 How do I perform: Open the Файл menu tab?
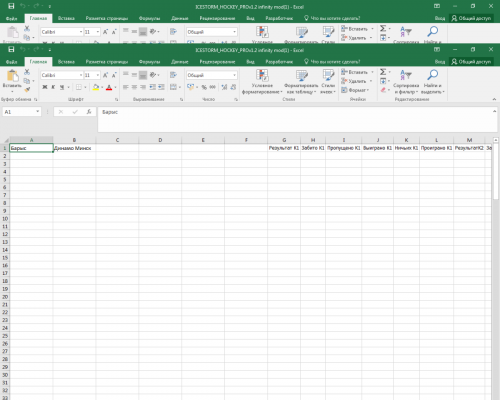pyautogui.click(x=12, y=62)
